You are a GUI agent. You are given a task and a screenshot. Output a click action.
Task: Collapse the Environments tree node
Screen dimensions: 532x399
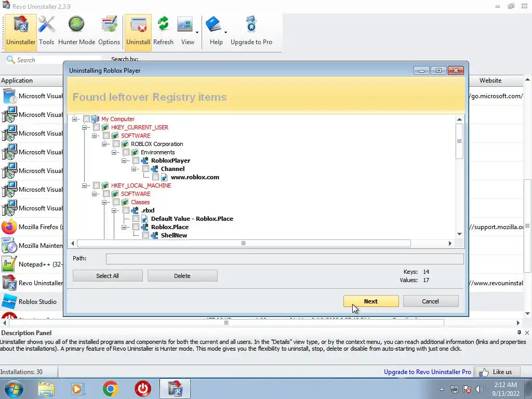(114, 152)
